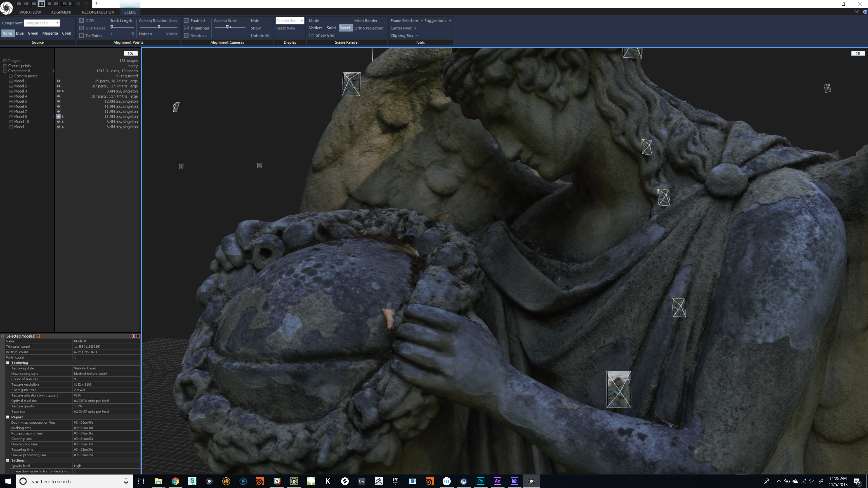Set render mode to Solid

(331, 28)
